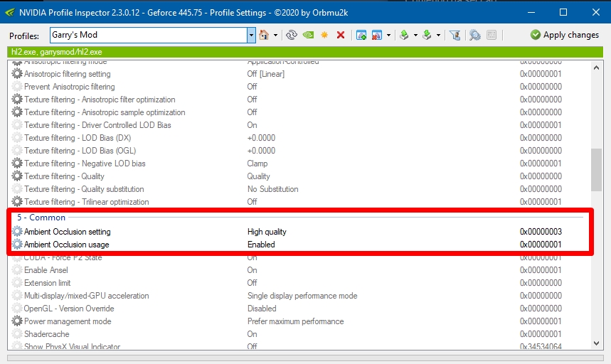Viewport: 611px width, 364px height.
Task: Click gear icon of Trilinear optimization row
Action: (17, 202)
